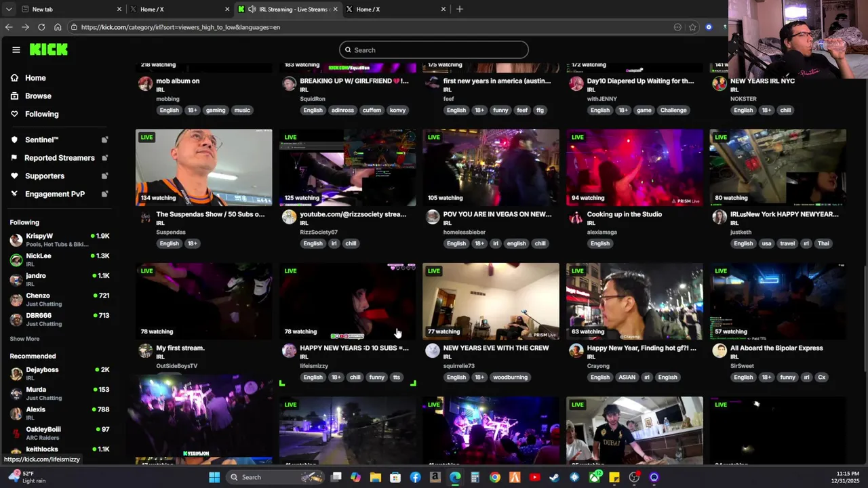Image resolution: width=868 pixels, height=488 pixels.
Task: Click the ASIAN tag under Crayong
Action: [626, 377]
